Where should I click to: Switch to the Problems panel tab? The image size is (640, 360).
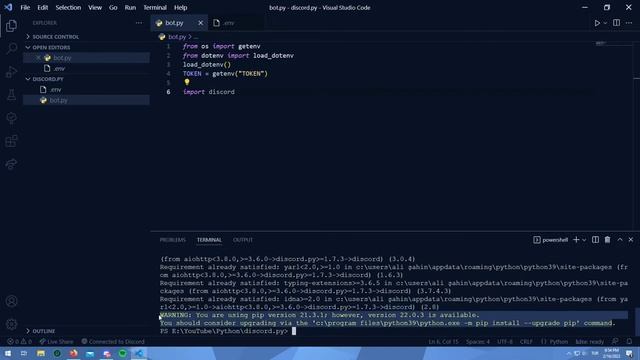click(x=173, y=240)
